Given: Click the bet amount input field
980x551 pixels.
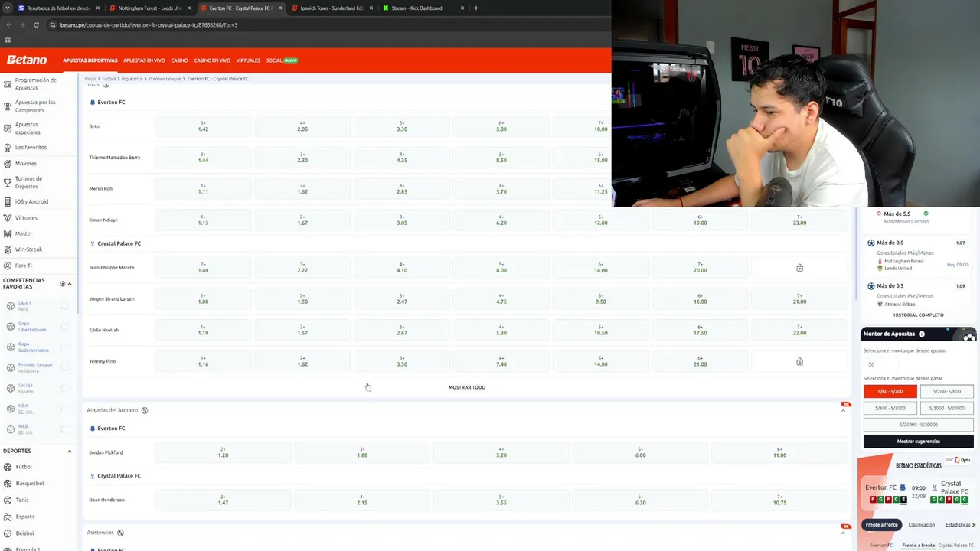Looking at the screenshot, I should pyautogui.click(x=880, y=364).
